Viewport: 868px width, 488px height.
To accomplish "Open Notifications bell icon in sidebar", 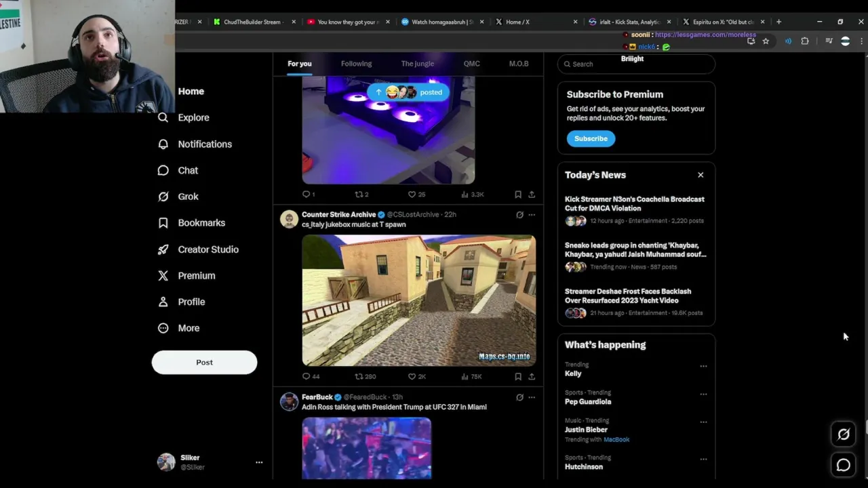I will 163,144.
